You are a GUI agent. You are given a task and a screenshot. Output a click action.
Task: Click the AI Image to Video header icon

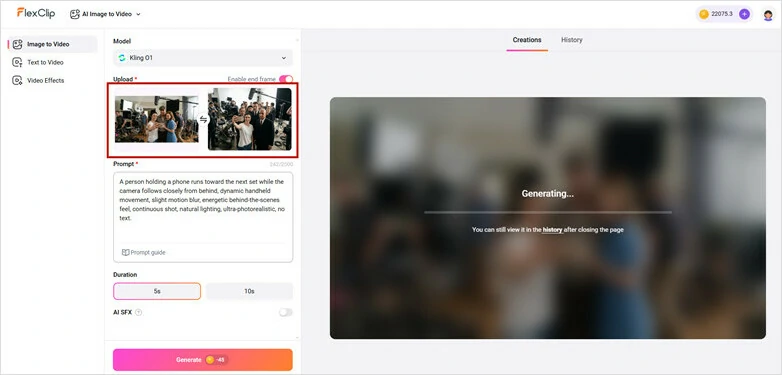(x=75, y=14)
